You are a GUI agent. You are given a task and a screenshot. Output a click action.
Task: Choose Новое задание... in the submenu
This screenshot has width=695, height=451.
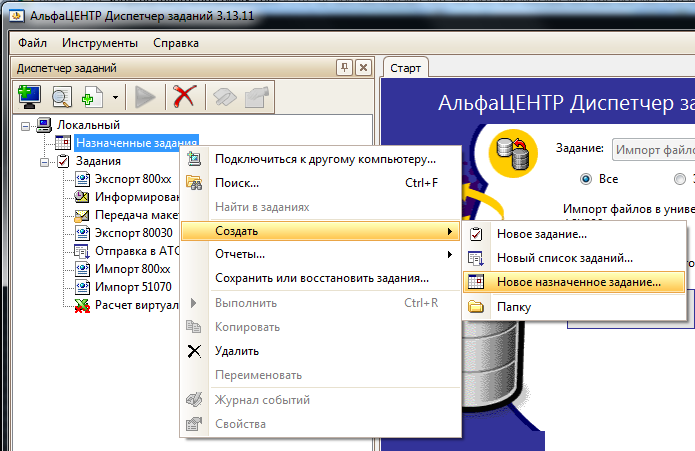(x=574, y=234)
